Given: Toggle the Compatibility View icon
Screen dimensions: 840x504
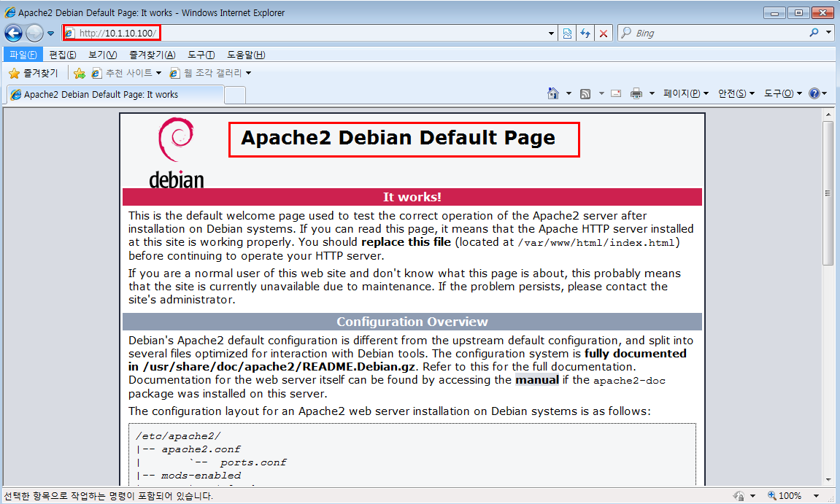Looking at the screenshot, I should pyautogui.click(x=567, y=34).
